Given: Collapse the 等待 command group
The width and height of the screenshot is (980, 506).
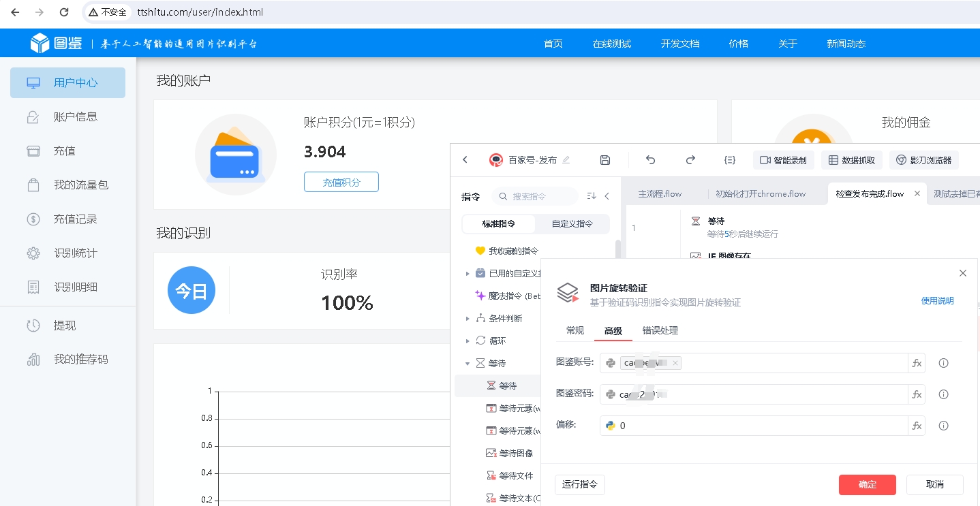Looking at the screenshot, I should (x=468, y=363).
